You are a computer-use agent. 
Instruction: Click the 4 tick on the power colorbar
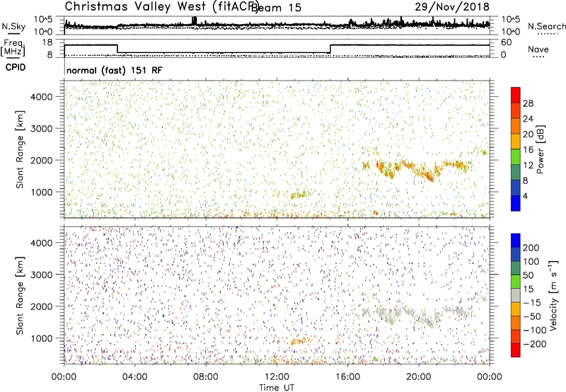(525, 196)
